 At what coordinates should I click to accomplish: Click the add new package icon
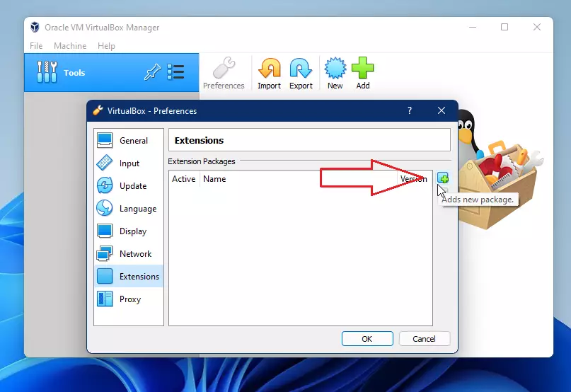pos(443,178)
